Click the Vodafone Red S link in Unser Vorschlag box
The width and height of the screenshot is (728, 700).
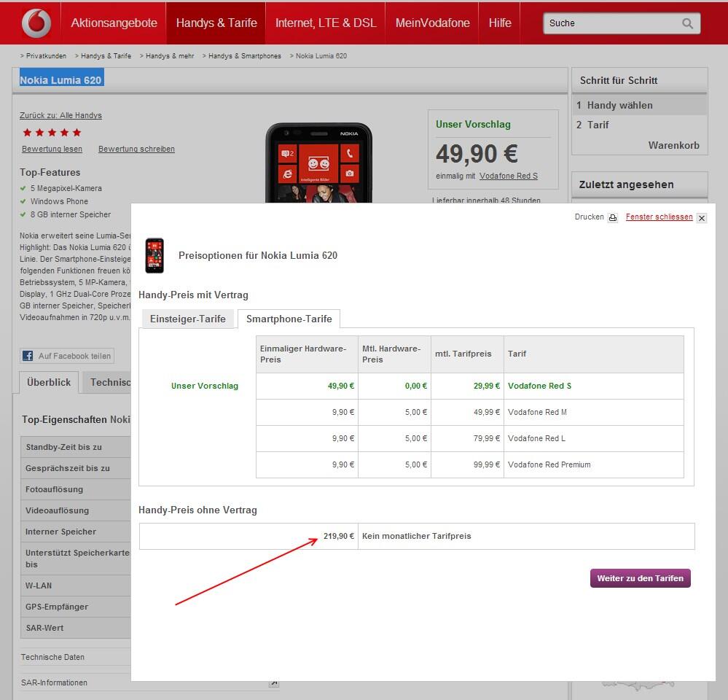tap(509, 176)
